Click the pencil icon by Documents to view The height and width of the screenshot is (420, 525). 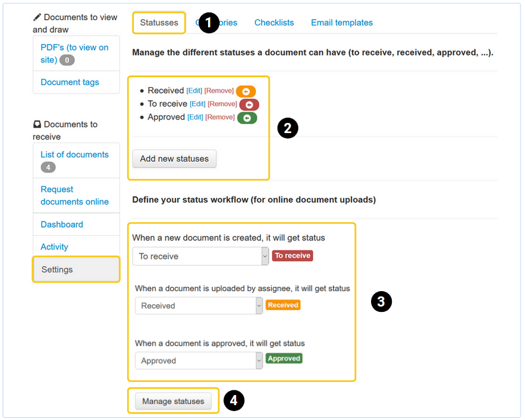(37, 17)
